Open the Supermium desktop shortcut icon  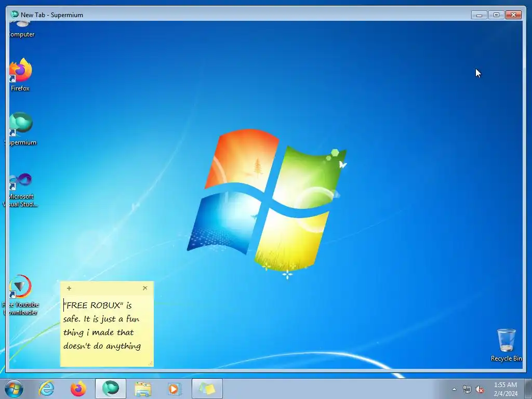pyautogui.click(x=21, y=128)
